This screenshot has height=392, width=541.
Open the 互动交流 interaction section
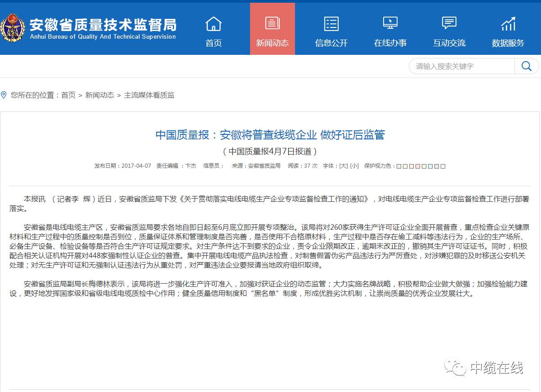click(449, 32)
